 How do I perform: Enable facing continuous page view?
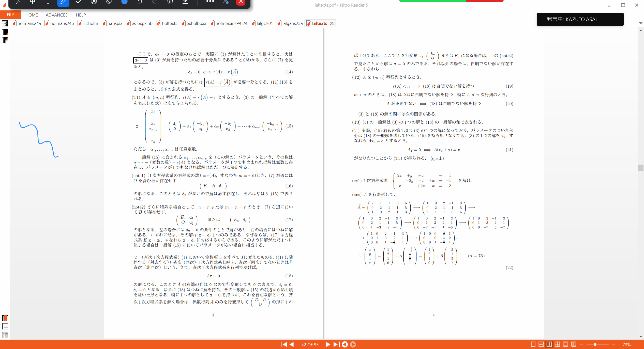coord(557,344)
